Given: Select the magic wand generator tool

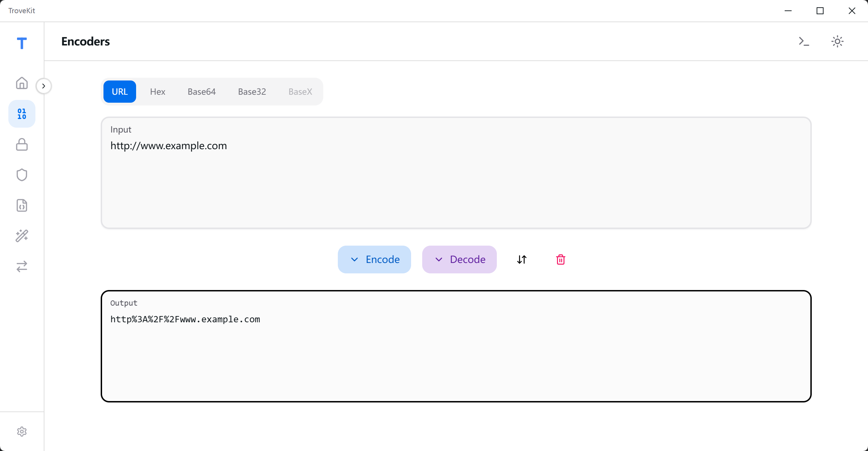Looking at the screenshot, I should coord(22,236).
